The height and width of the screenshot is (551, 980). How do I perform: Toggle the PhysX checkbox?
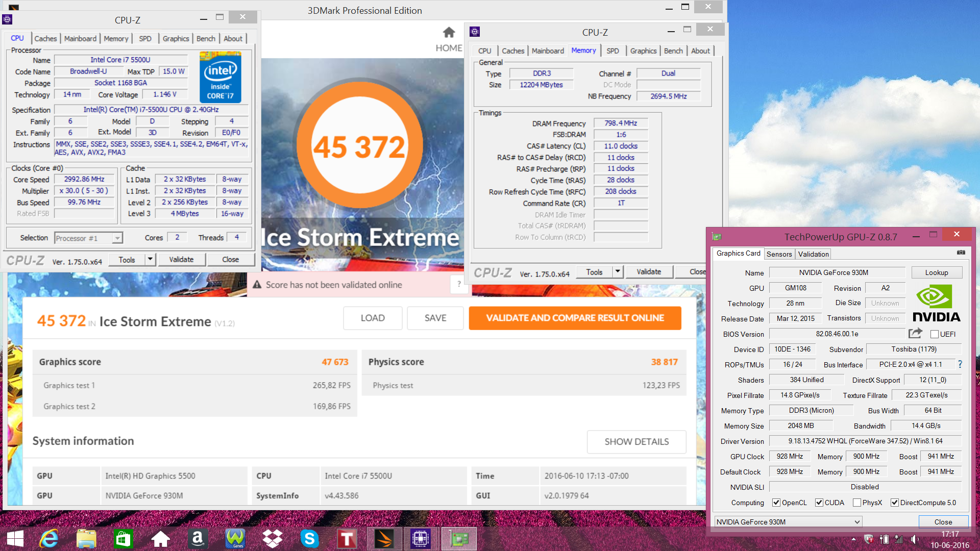(857, 503)
